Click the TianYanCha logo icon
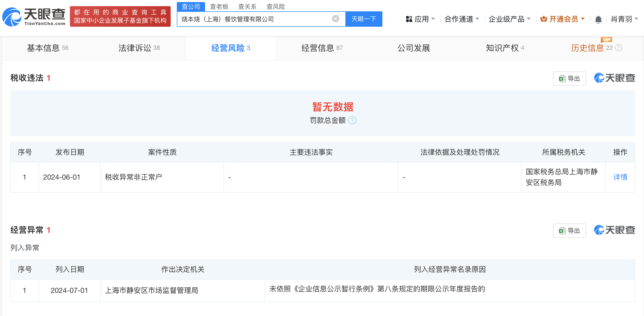The height and width of the screenshot is (316, 644). point(12,17)
